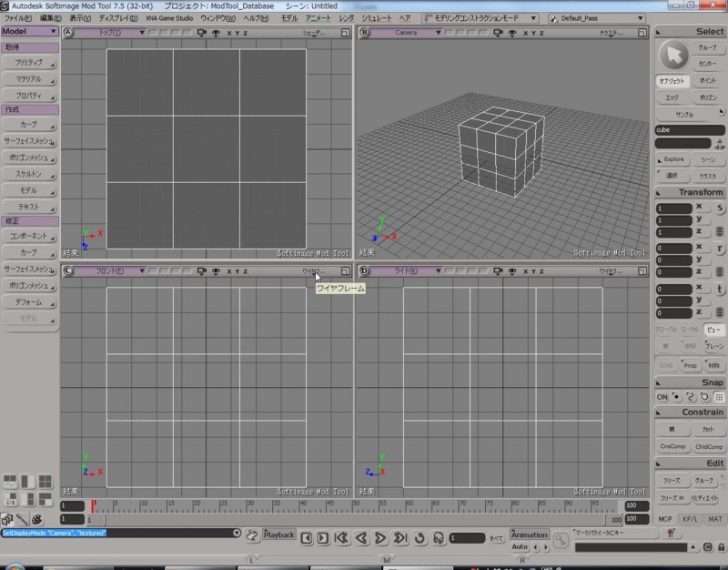The height and width of the screenshot is (570, 728).
Task: Open the 表示 menu
Action: (x=80, y=18)
